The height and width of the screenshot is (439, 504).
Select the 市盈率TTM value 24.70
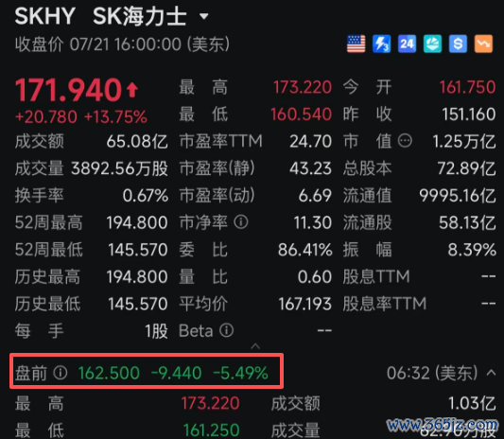310,141
